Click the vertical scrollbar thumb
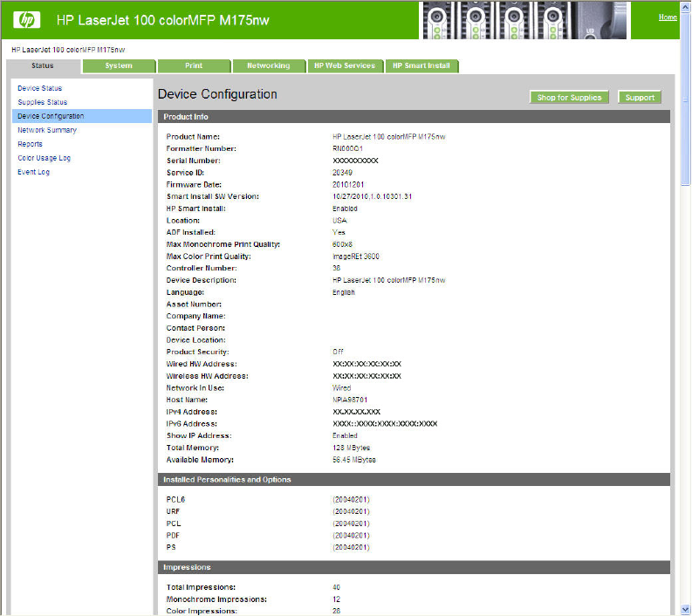Screen dimensions: 692x616 686,99
